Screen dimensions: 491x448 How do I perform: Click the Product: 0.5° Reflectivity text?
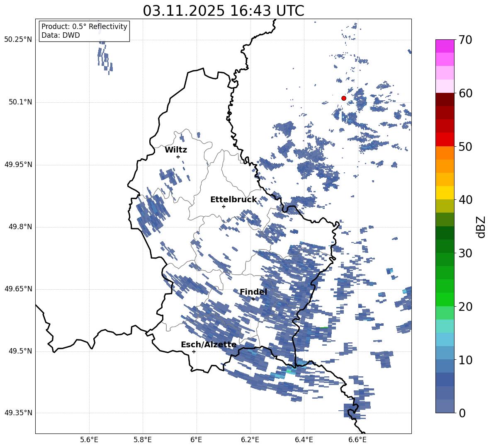point(84,26)
